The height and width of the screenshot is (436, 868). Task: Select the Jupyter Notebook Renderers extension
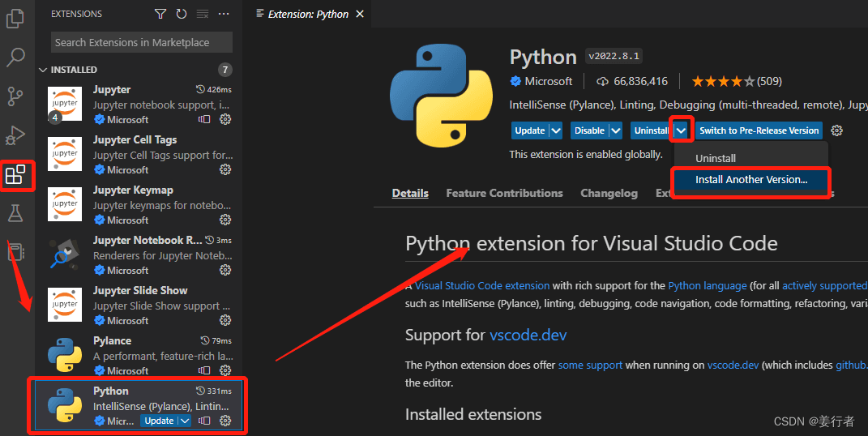pyautogui.click(x=139, y=255)
